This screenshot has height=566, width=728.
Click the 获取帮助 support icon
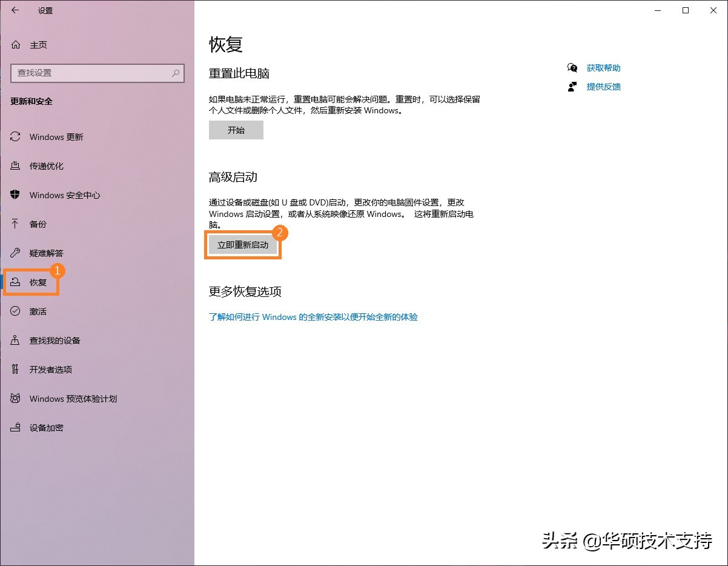click(572, 68)
